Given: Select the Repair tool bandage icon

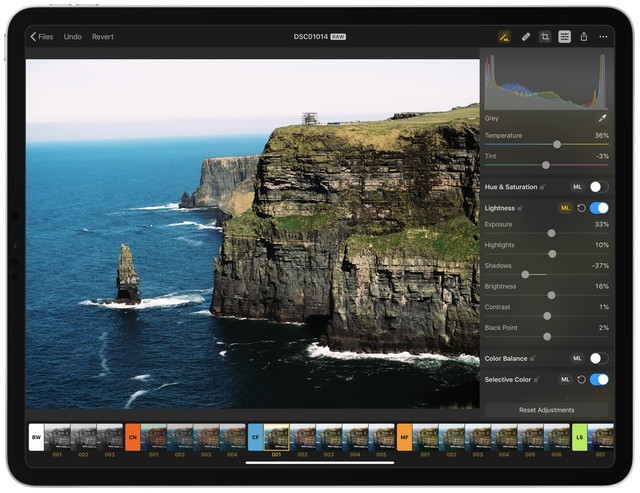Looking at the screenshot, I should 526,37.
